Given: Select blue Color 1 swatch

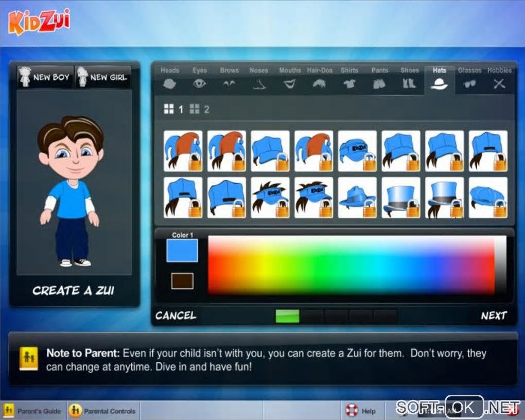Looking at the screenshot, I should pos(182,250).
